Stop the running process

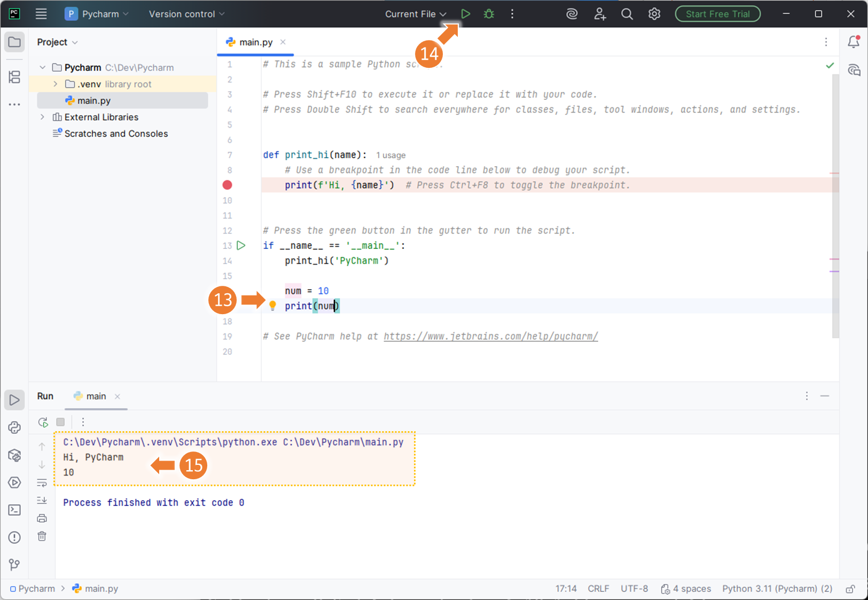(60, 422)
